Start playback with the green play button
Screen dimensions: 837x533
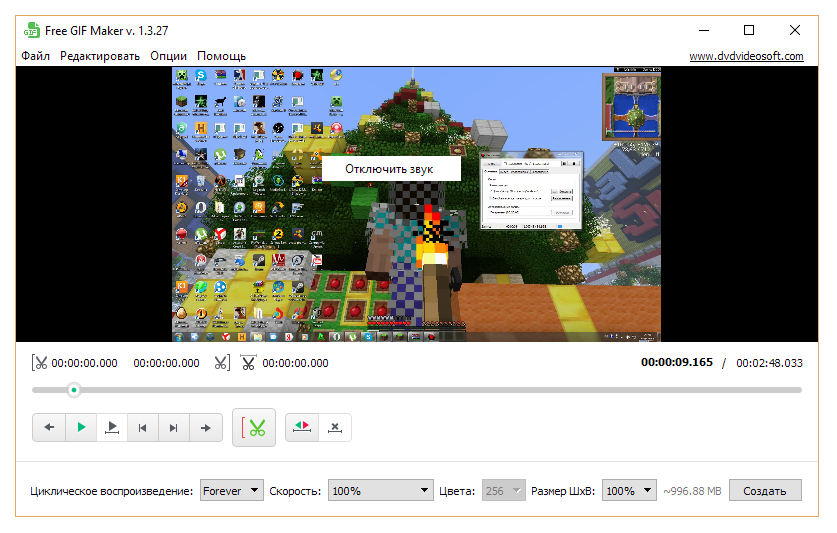81,427
